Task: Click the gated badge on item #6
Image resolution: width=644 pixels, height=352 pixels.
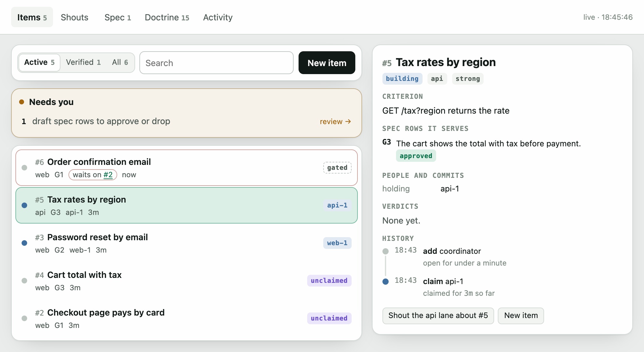Action: click(337, 168)
